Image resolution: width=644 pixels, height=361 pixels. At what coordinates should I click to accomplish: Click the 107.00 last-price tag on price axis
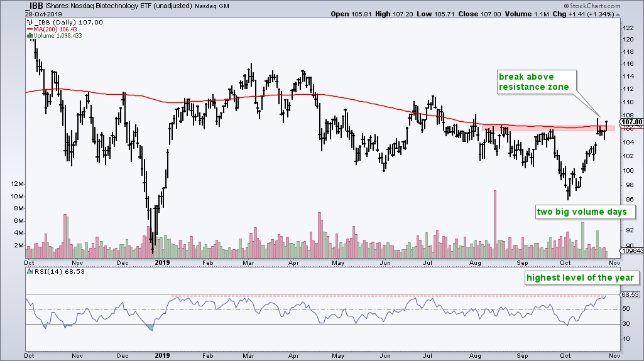[x=631, y=122]
